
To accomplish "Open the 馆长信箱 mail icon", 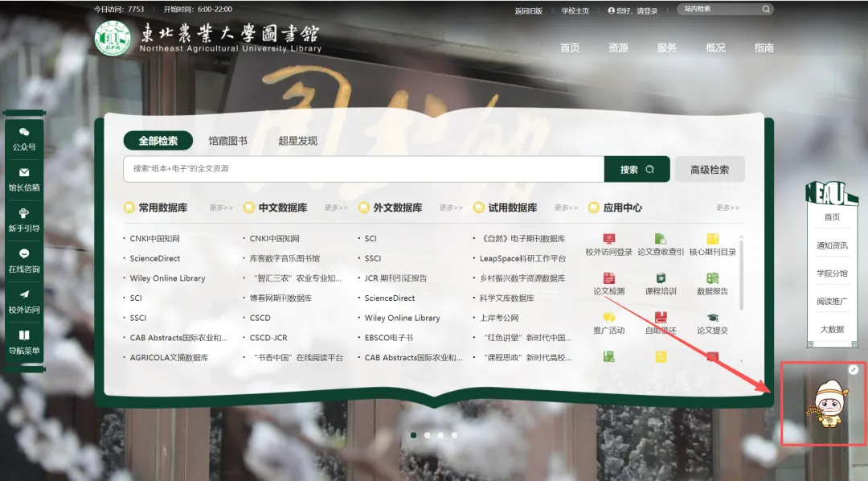I will [24, 172].
